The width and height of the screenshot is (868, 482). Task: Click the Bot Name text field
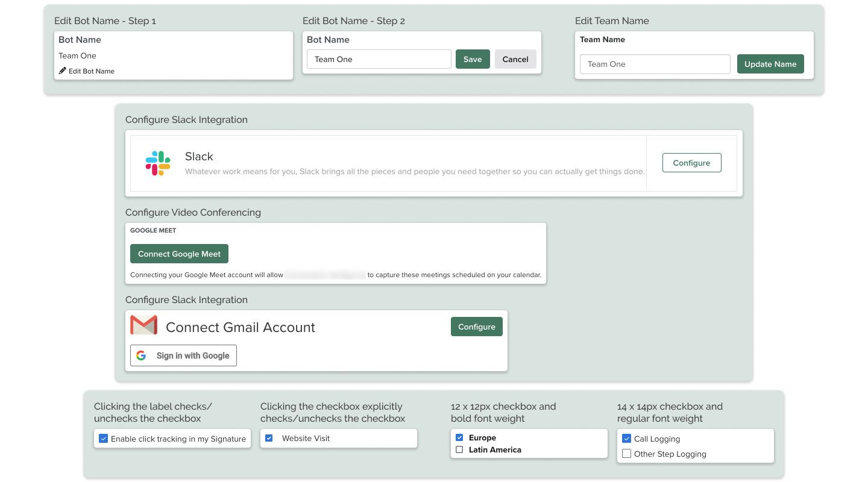coord(379,59)
